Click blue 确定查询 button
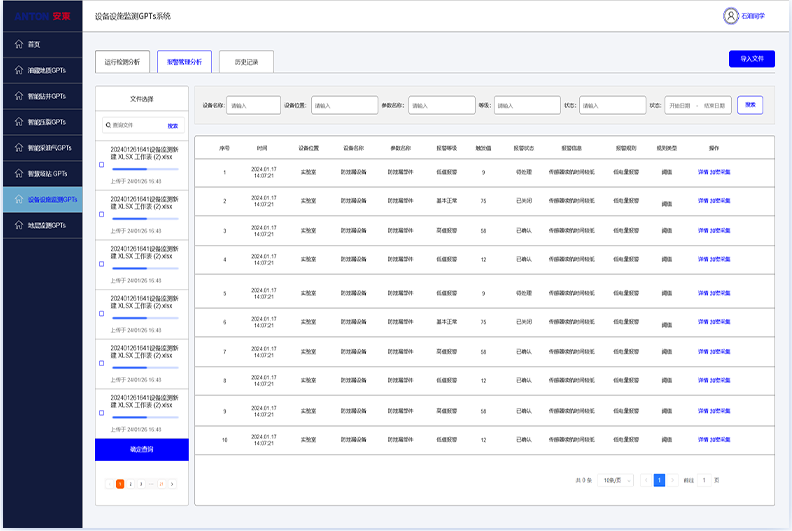The image size is (792, 531). [x=142, y=449]
